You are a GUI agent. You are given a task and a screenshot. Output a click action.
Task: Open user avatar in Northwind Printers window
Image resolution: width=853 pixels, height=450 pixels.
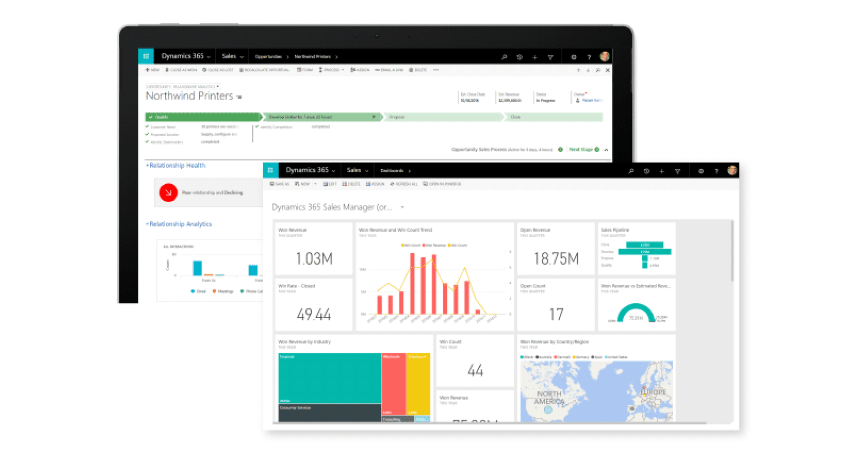(604, 56)
